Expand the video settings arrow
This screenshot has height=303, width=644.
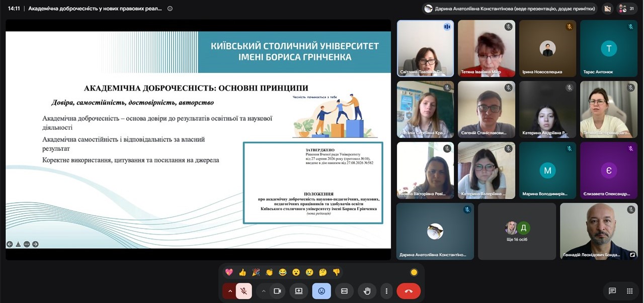pos(263,291)
